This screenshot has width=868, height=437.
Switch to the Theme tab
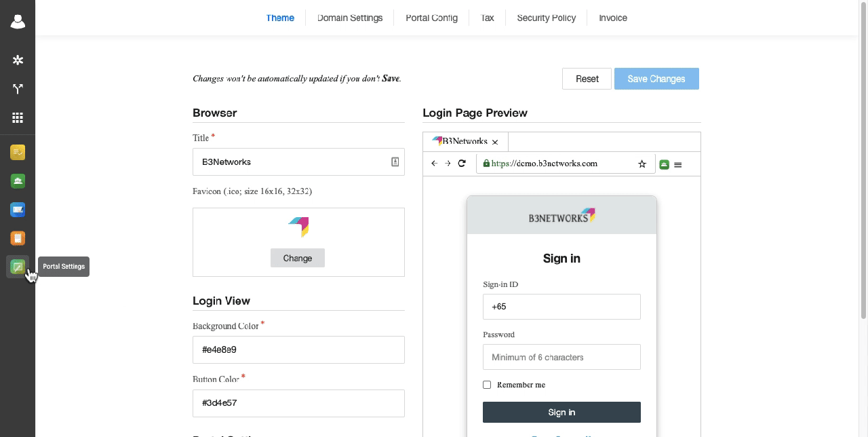click(x=280, y=18)
